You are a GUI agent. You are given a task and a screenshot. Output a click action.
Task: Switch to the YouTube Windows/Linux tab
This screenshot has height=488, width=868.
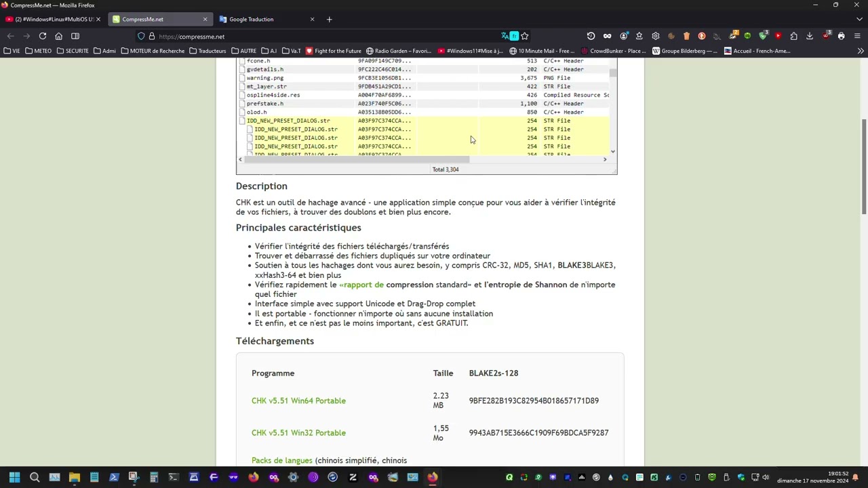(x=53, y=19)
